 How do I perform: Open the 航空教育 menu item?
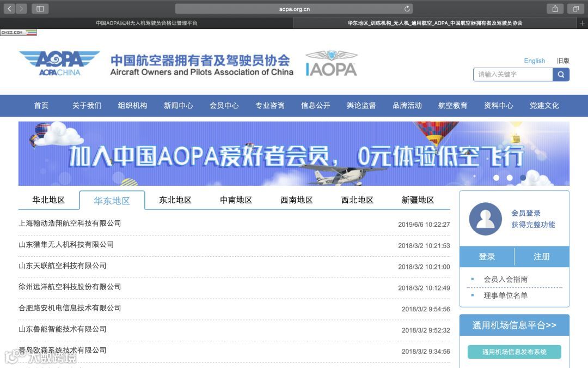pos(453,106)
